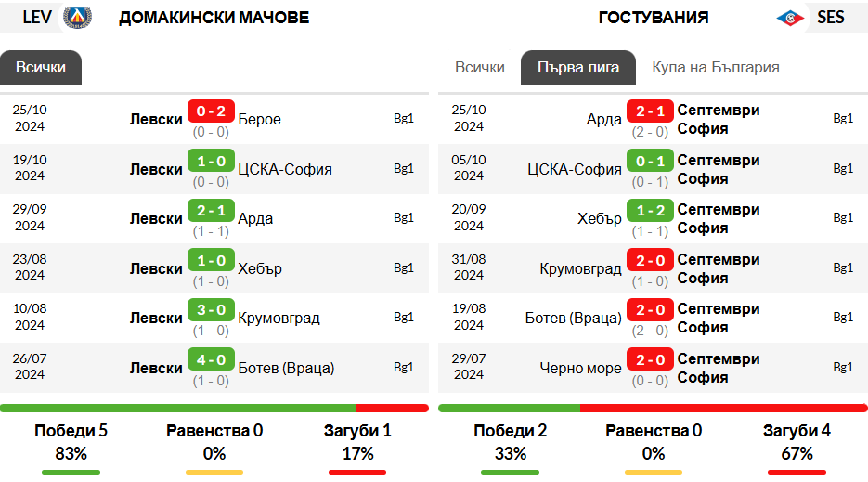Open the 3-0 Левски vs Крумовград score badge
868x482 pixels.
(211, 309)
